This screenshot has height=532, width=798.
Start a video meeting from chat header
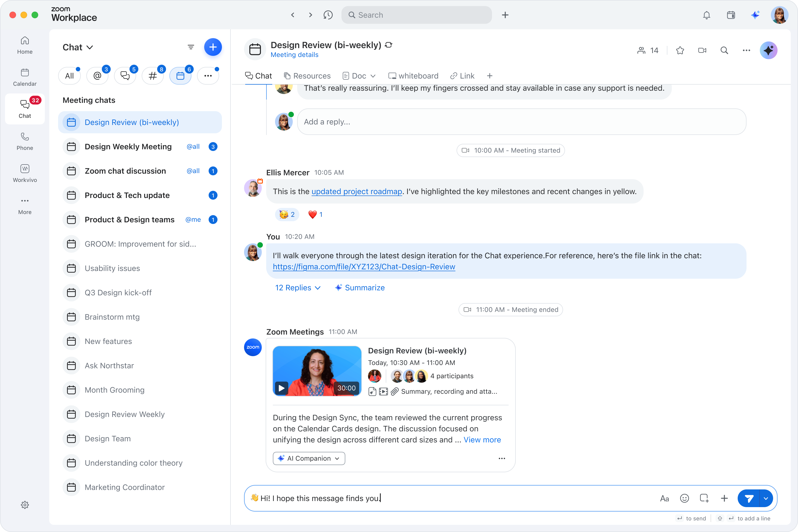702,51
